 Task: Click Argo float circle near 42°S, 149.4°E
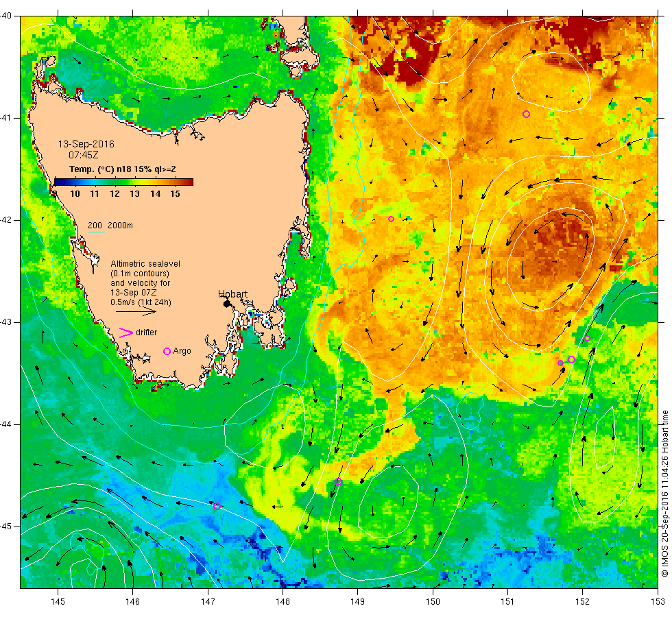(391, 219)
